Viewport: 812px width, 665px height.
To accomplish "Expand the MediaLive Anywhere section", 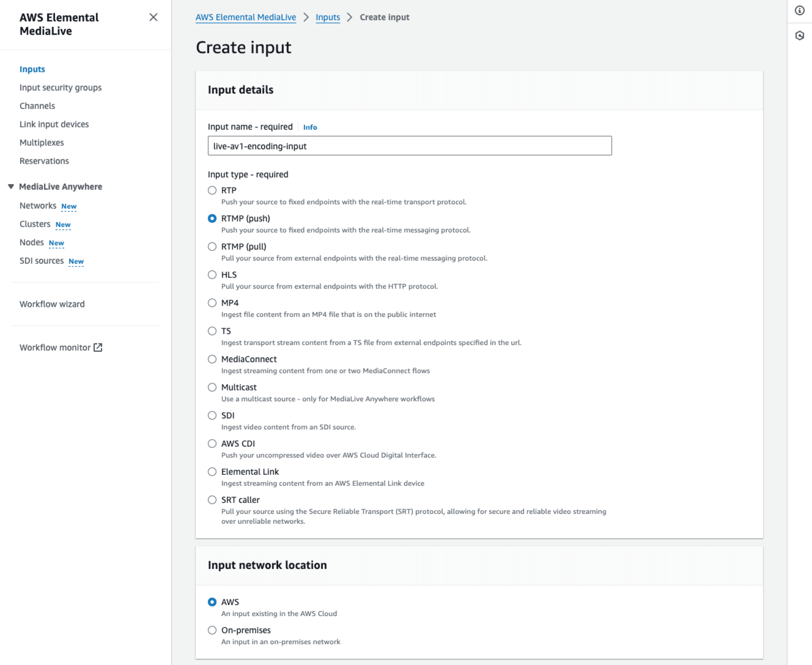I will 11,186.
